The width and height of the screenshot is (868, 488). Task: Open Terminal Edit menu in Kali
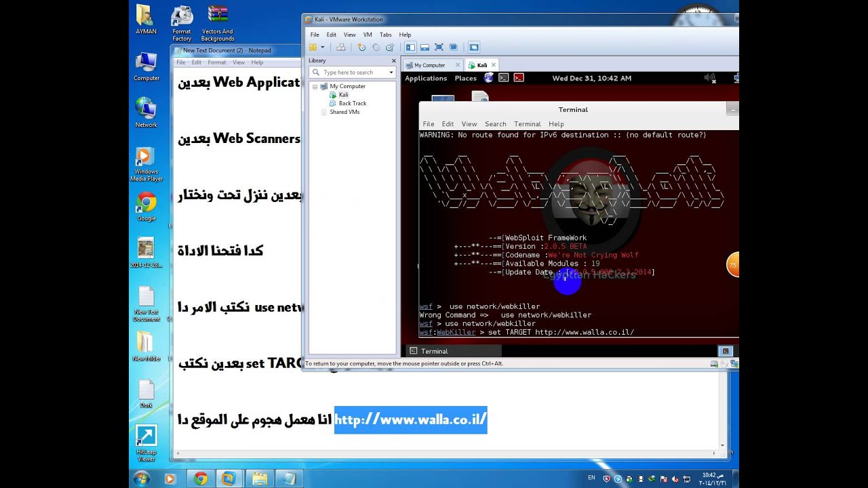click(x=448, y=124)
